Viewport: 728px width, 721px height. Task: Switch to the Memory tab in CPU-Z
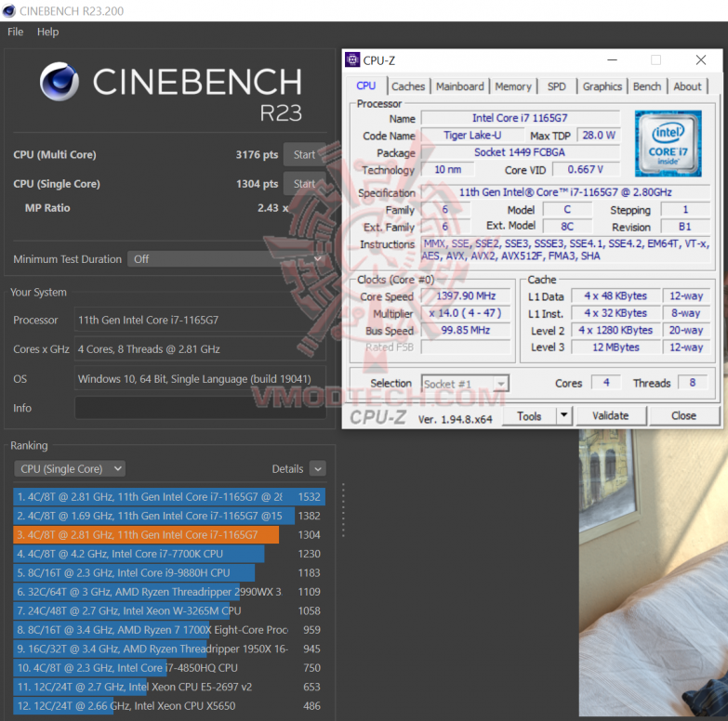point(513,86)
